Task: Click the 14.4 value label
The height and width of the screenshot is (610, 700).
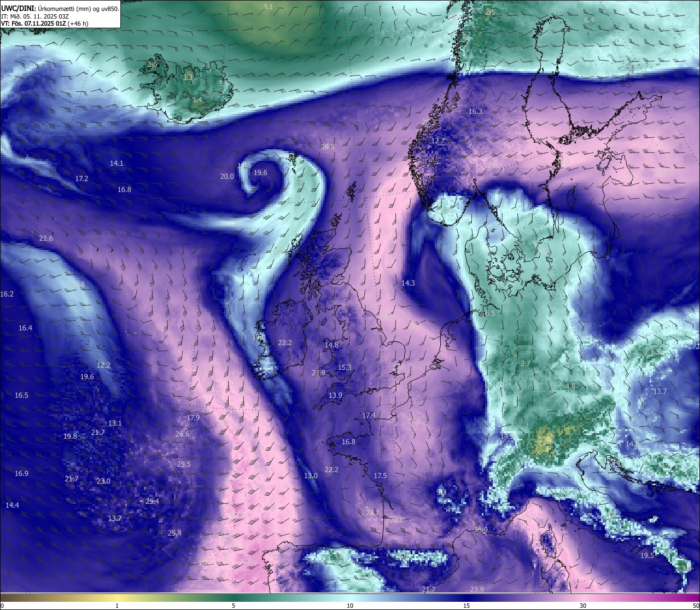Action: point(12,506)
